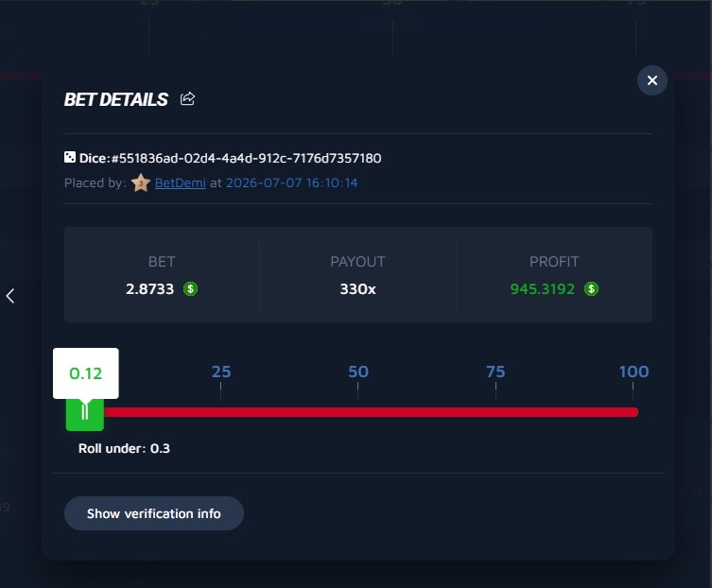Click the 100 mark on the dice scale
Viewport: 712px width, 588px height.
tap(634, 372)
